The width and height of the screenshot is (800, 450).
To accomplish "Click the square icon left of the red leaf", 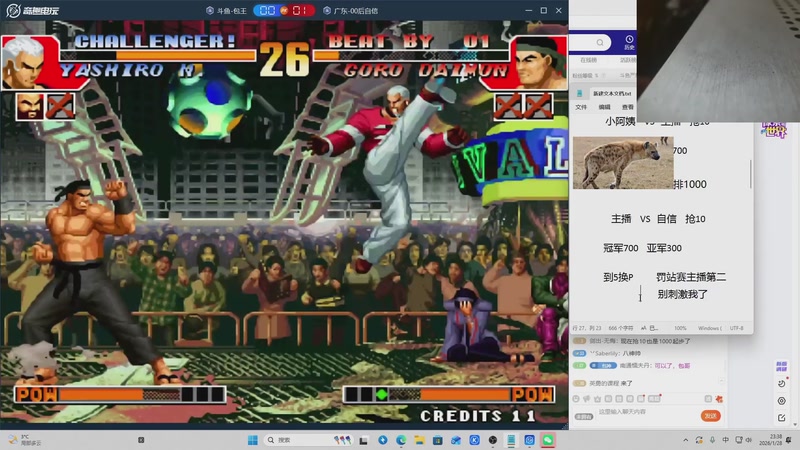I will (x=708, y=399).
